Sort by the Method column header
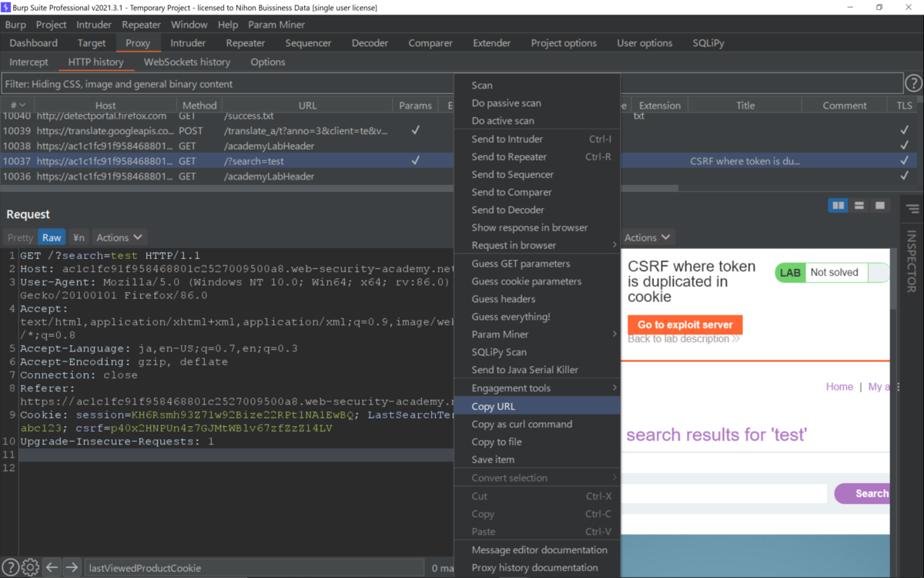 coord(199,106)
